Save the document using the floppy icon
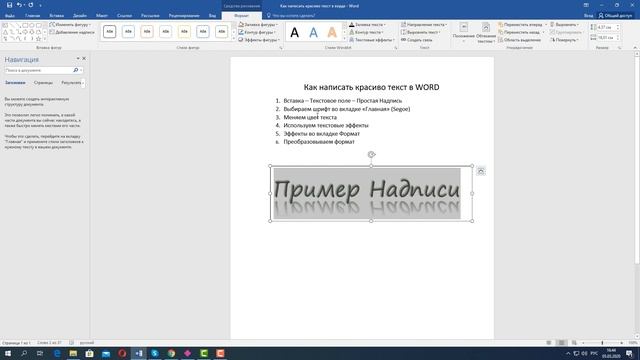This screenshot has height=360, width=640. click(x=9, y=5)
